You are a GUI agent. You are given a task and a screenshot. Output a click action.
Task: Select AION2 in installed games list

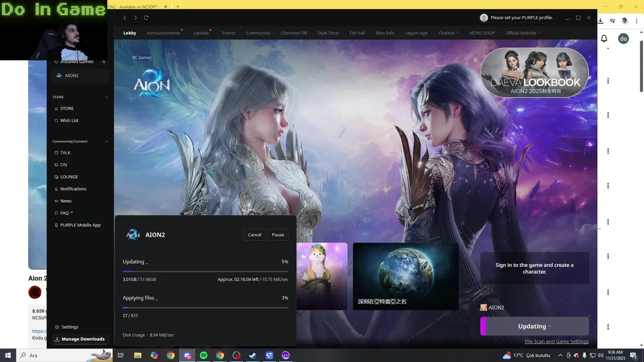[x=80, y=75]
